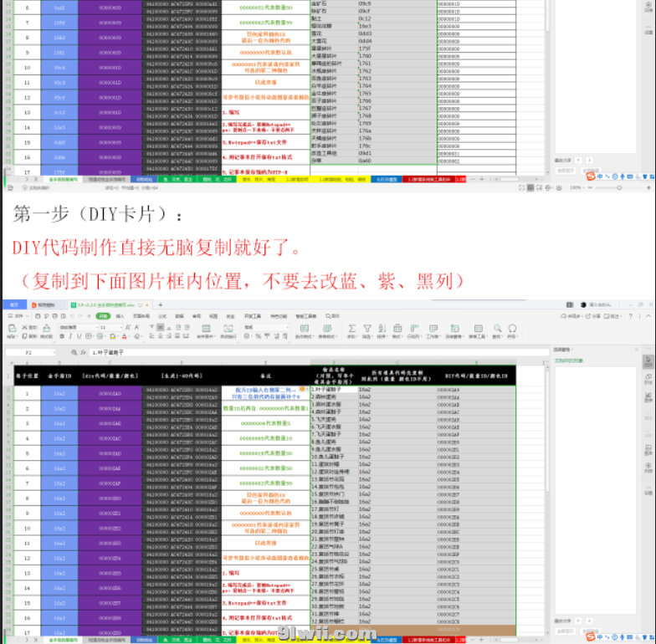Toggle eye protection mode in upper status bar
The image size is (656, 644).
[x=559, y=188]
